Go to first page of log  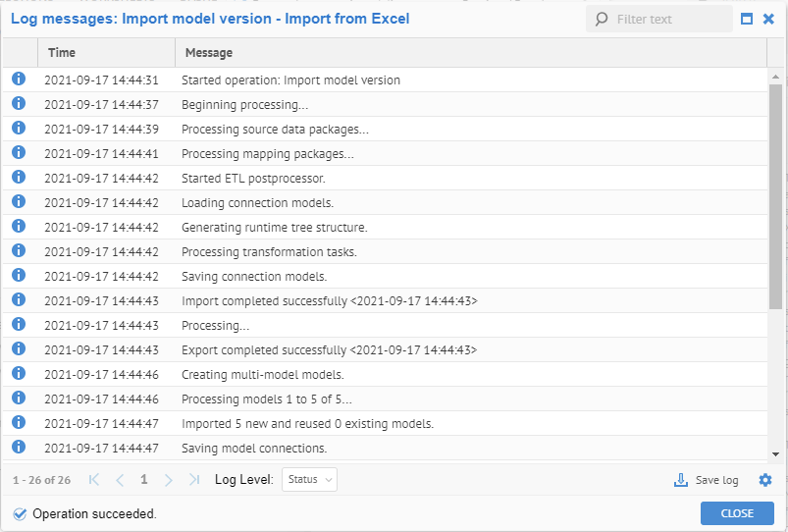point(94,480)
